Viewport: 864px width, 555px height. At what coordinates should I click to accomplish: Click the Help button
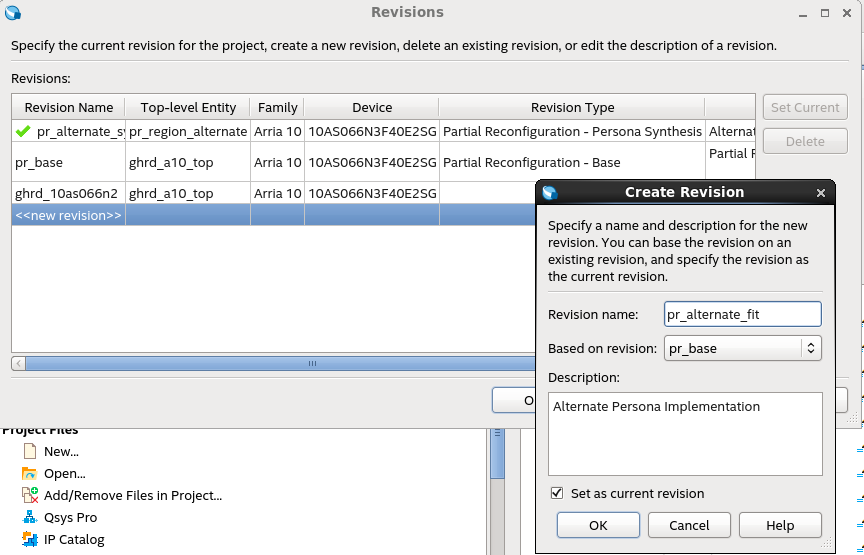coord(780,525)
